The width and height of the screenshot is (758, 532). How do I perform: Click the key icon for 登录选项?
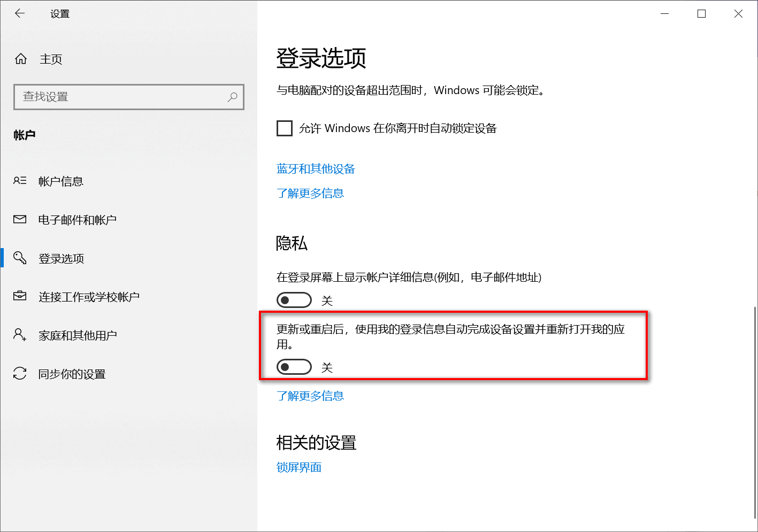20,258
